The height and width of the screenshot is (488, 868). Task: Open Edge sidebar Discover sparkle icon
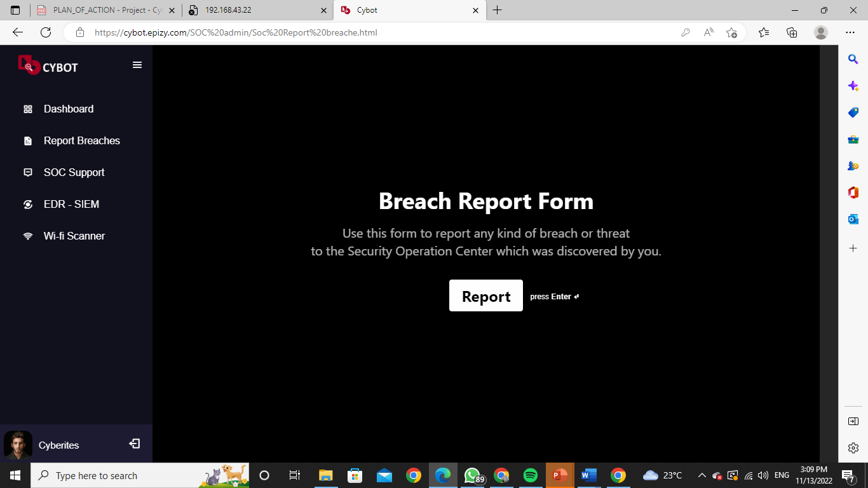point(853,86)
